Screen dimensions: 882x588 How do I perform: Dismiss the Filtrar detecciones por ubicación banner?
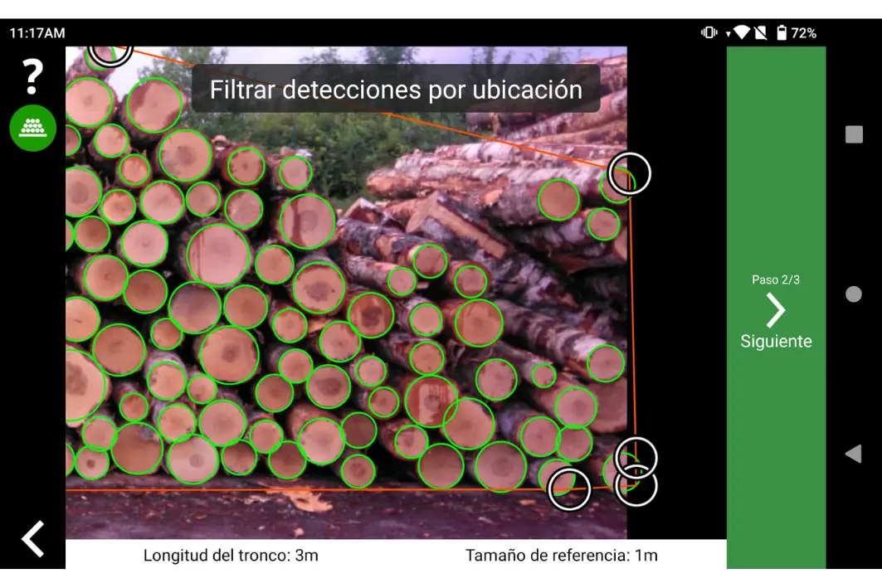click(x=396, y=90)
